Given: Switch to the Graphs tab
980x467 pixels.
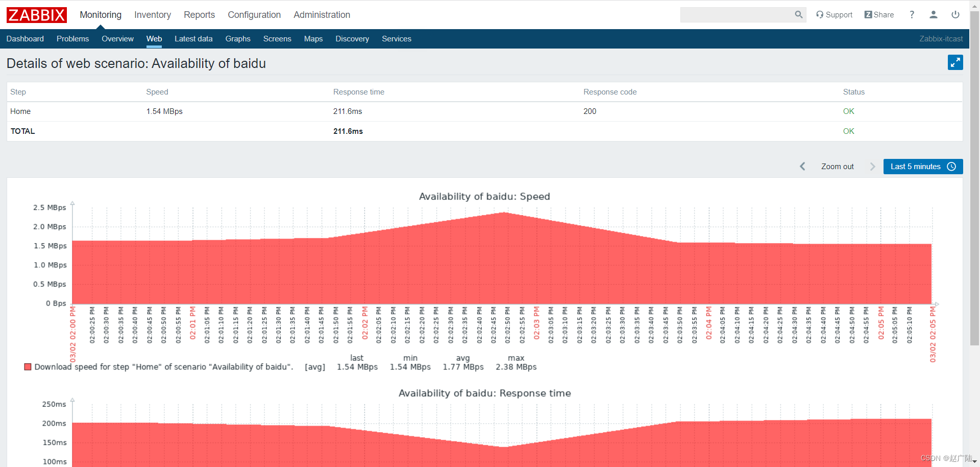Looking at the screenshot, I should point(238,39).
